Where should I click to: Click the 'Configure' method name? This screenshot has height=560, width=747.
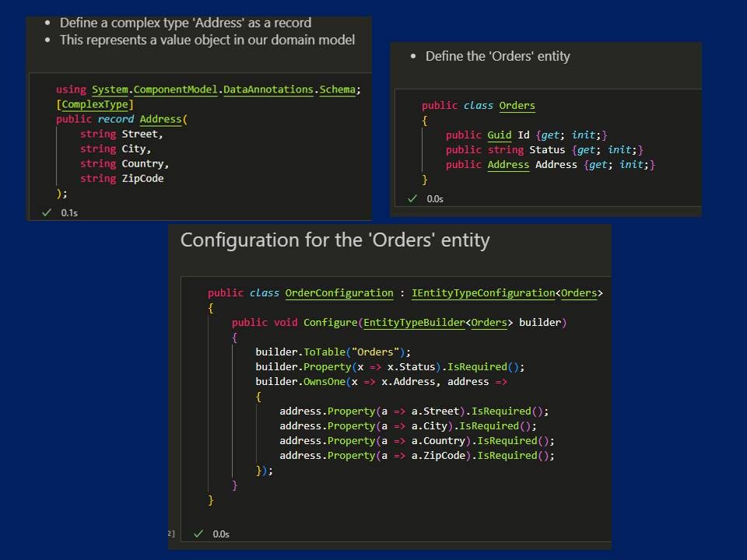click(x=330, y=322)
